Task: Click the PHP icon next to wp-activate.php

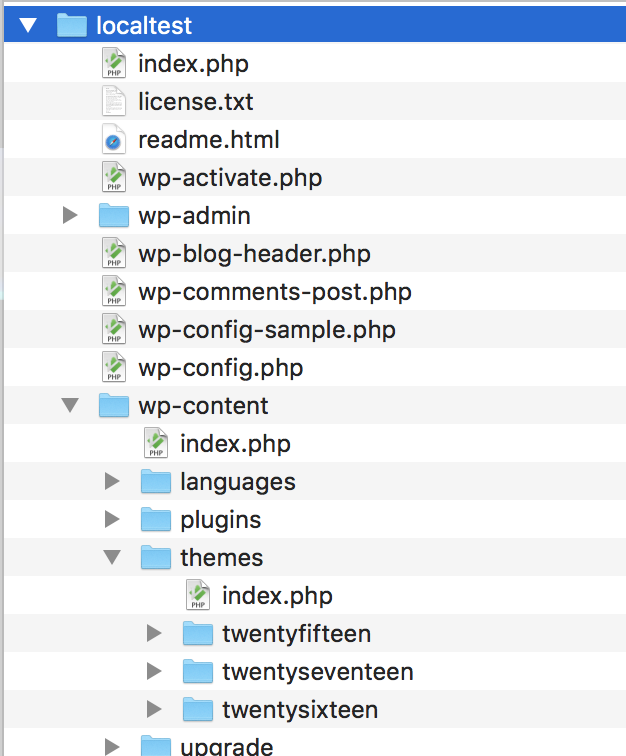Action: pos(114,177)
